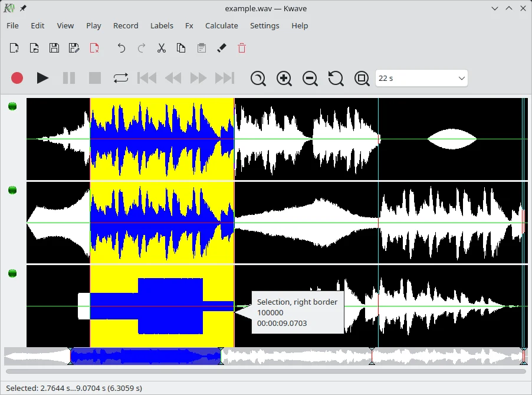Delete the selection with trash icon
Image resolution: width=532 pixels, height=395 pixels.
pyautogui.click(x=242, y=48)
